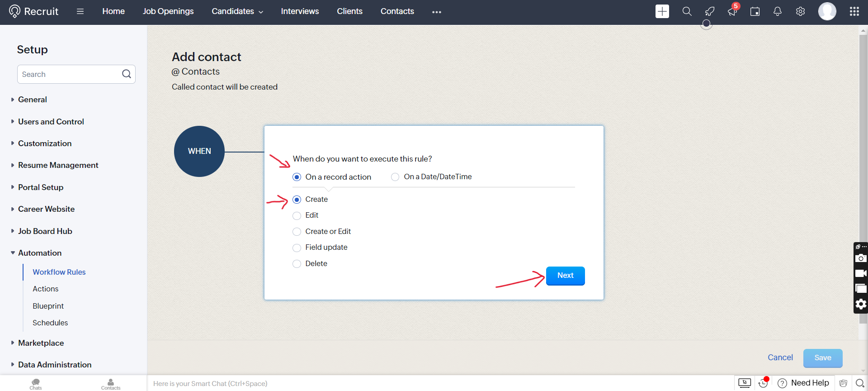
Task: Click the search icon in Setup search box
Action: click(127, 74)
